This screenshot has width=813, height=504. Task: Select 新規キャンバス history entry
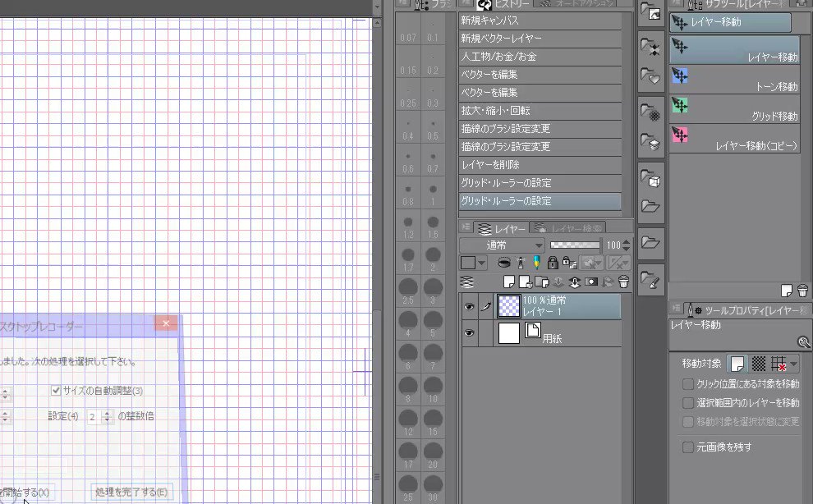[540, 21]
